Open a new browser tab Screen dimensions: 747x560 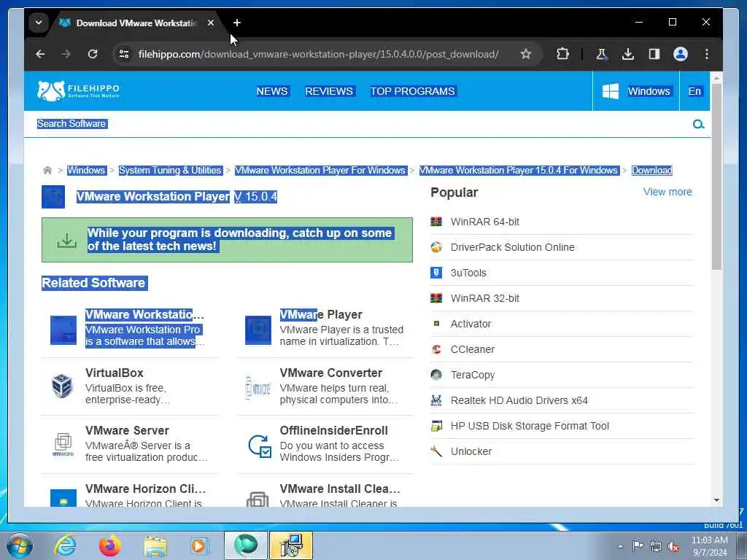(237, 23)
